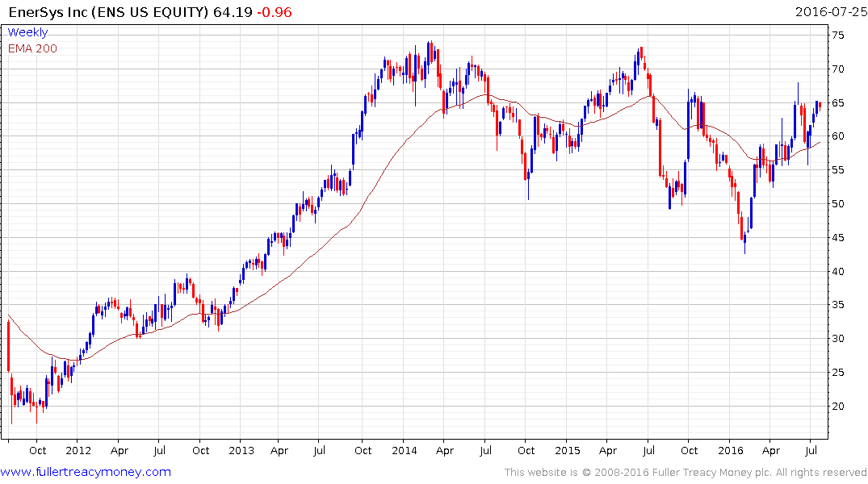Click the 75 price axis label
Screen dimensions: 868x484
[837, 35]
